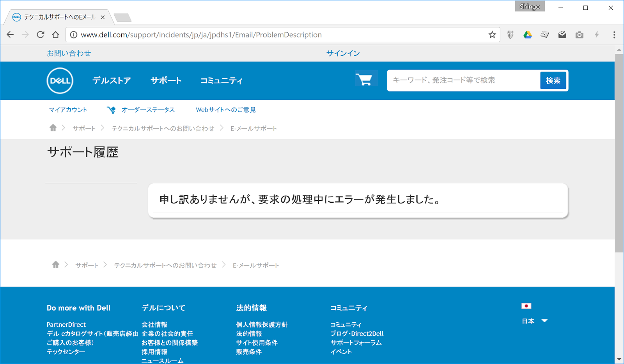The height and width of the screenshot is (364, 624).
Task: Bookmark this page with the star icon
Action: pos(492,35)
